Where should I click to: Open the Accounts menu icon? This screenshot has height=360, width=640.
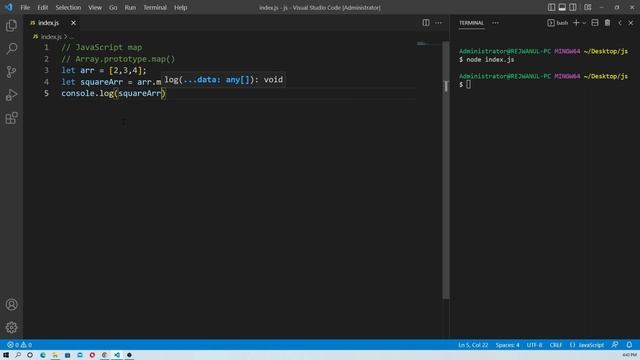pos(11,304)
